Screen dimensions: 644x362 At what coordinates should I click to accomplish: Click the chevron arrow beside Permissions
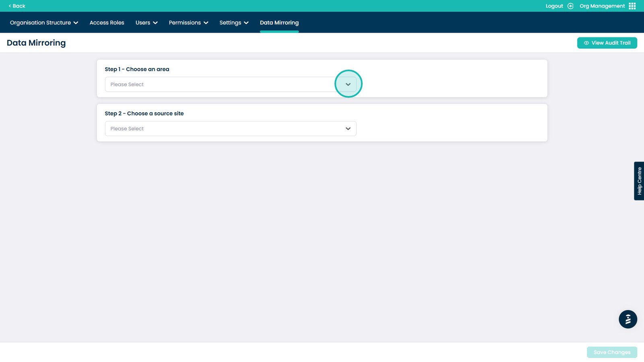pos(206,23)
